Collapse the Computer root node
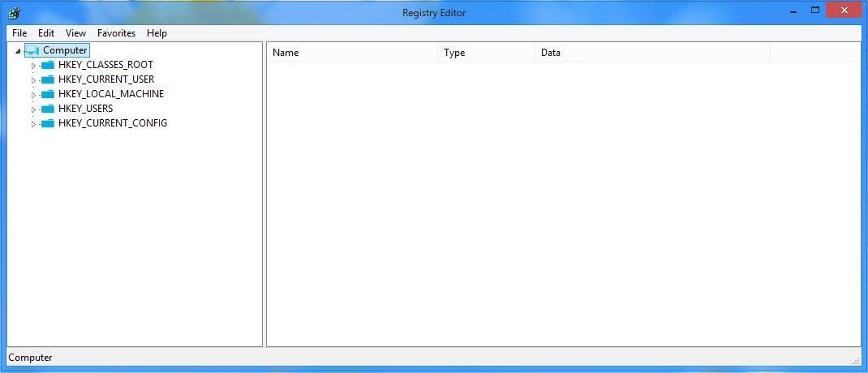This screenshot has width=868, height=373. point(19,51)
